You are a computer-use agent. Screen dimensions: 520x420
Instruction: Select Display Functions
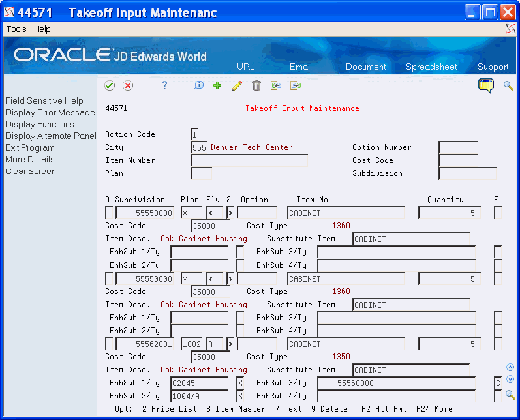coord(39,125)
